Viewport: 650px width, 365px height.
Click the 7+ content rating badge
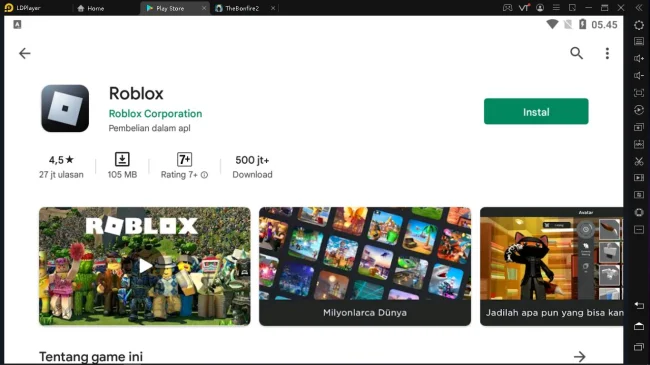pyautogui.click(x=184, y=159)
